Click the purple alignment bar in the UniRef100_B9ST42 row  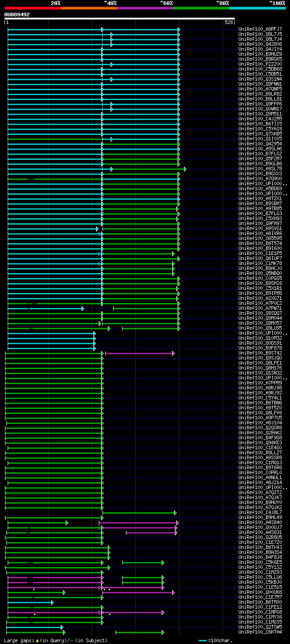(x=140, y=353)
